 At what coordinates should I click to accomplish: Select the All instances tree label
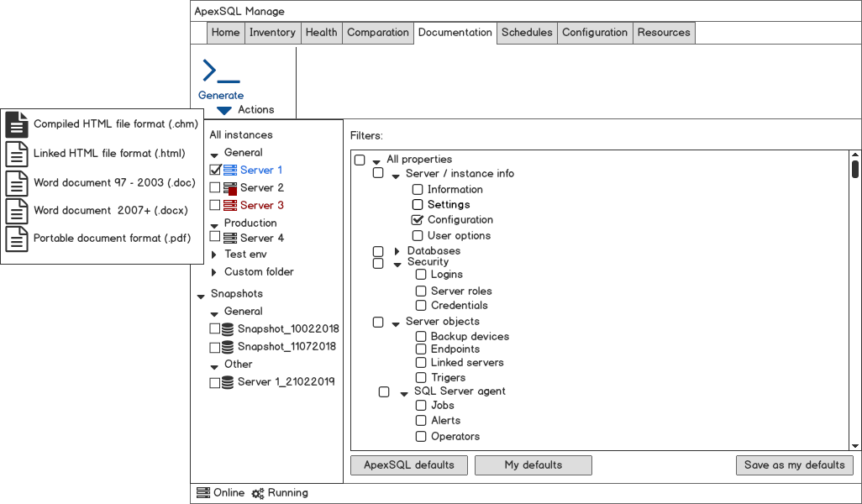click(x=241, y=134)
